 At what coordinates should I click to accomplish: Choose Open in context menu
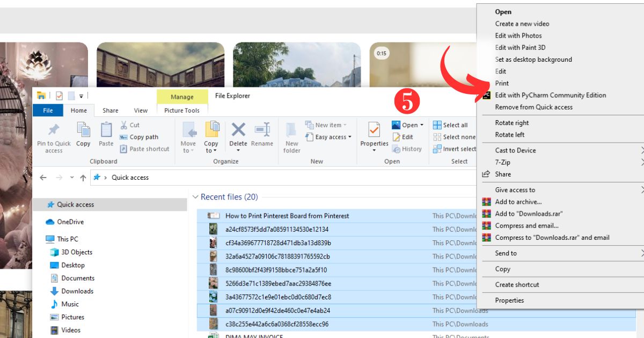click(x=503, y=12)
